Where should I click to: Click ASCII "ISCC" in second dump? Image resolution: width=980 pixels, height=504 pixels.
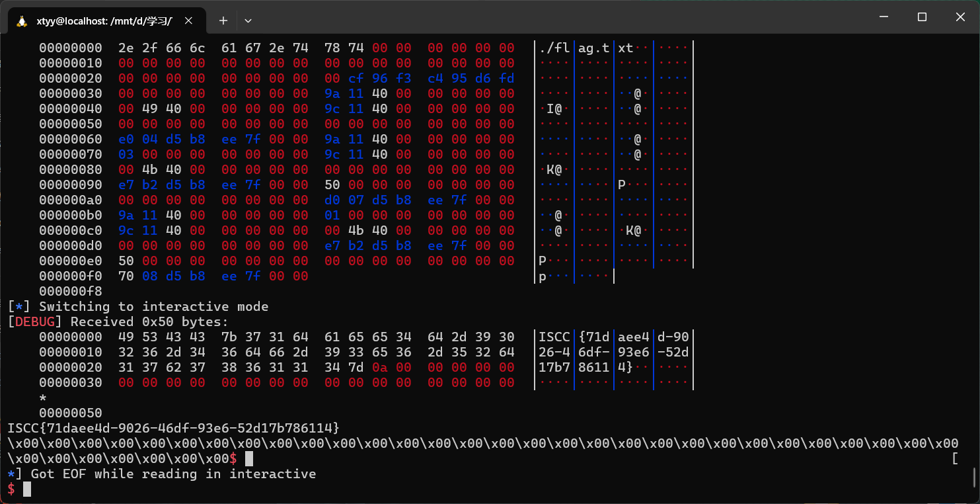554,337
